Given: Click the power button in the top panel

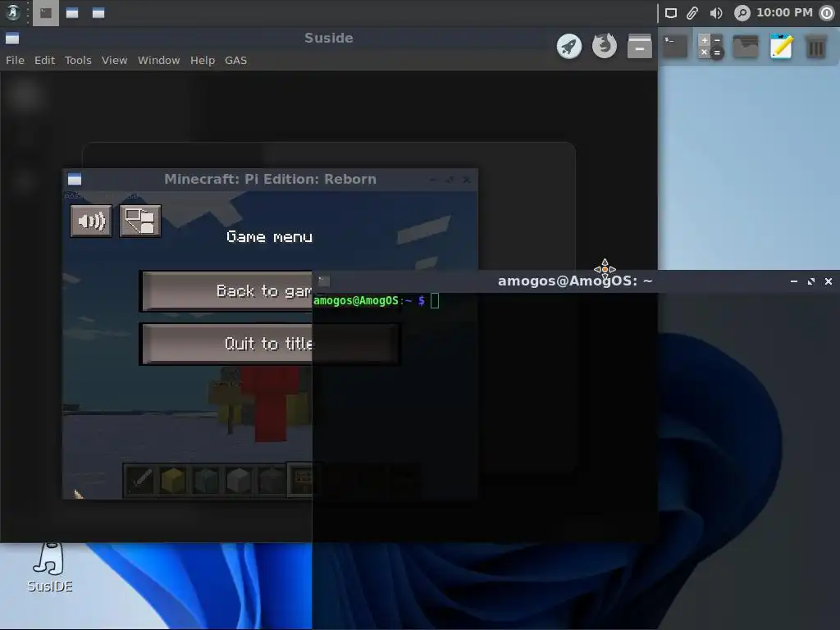Looking at the screenshot, I should [827, 13].
